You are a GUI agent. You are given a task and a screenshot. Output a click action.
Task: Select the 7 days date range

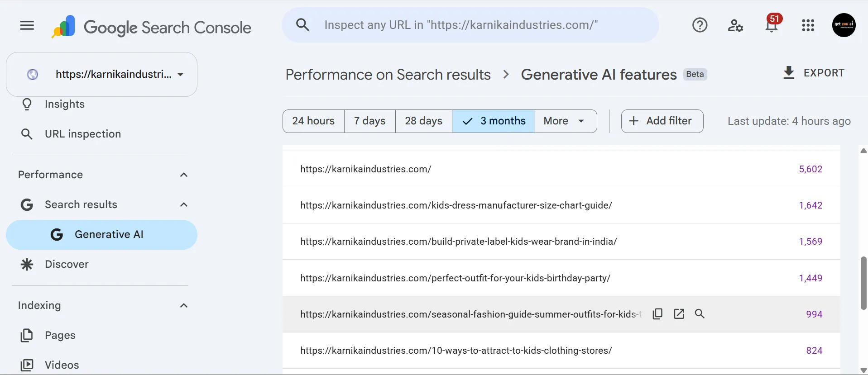(369, 121)
